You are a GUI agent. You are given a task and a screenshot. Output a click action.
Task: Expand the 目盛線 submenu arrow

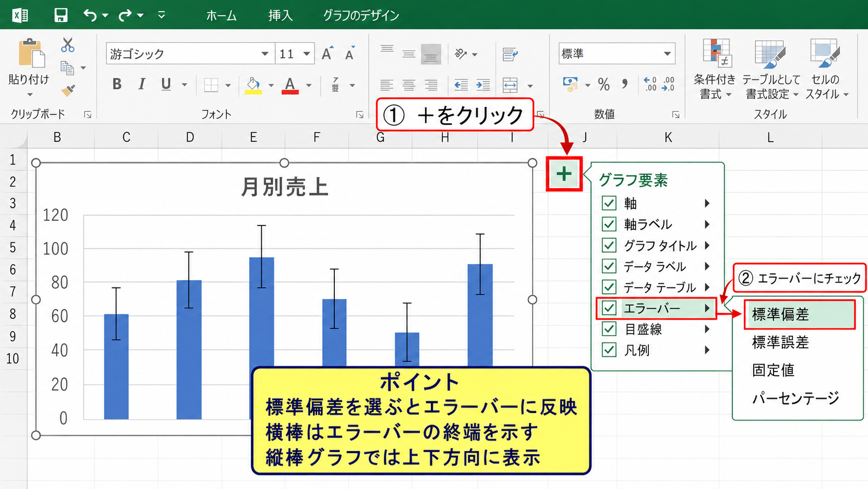[x=707, y=329]
